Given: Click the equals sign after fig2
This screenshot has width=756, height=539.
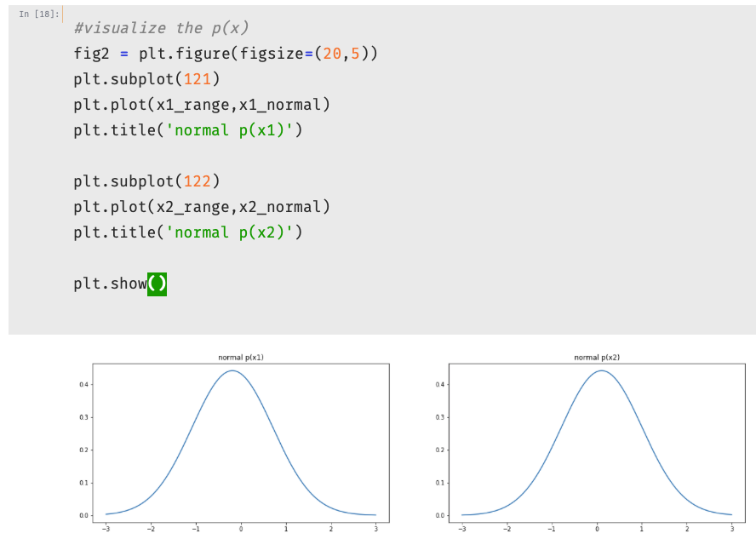Looking at the screenshot, I should click(124, 54).
